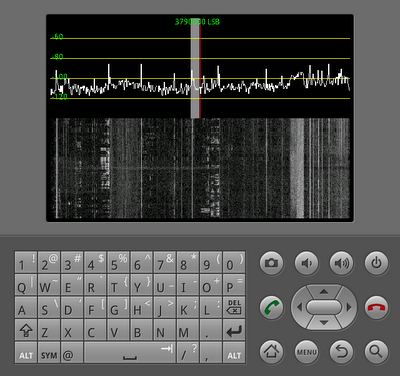
Task: Click the O key
Action: [x=211, y=285]
